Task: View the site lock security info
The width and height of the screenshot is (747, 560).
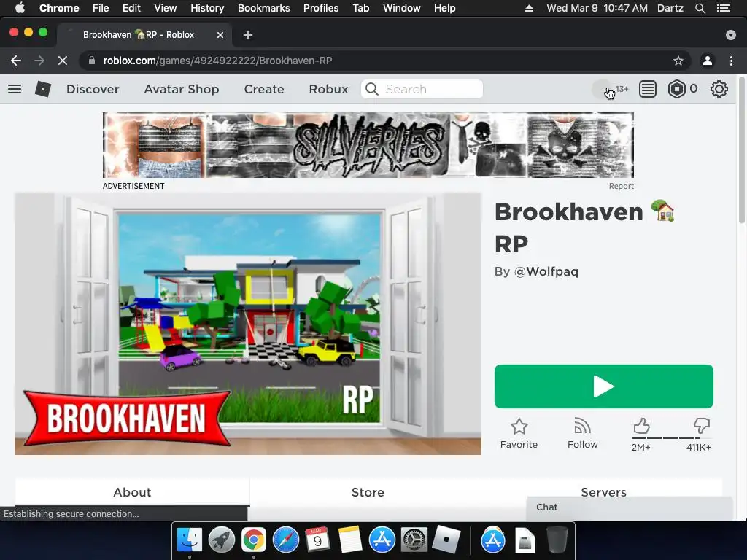Action: (x=92, y=61)
